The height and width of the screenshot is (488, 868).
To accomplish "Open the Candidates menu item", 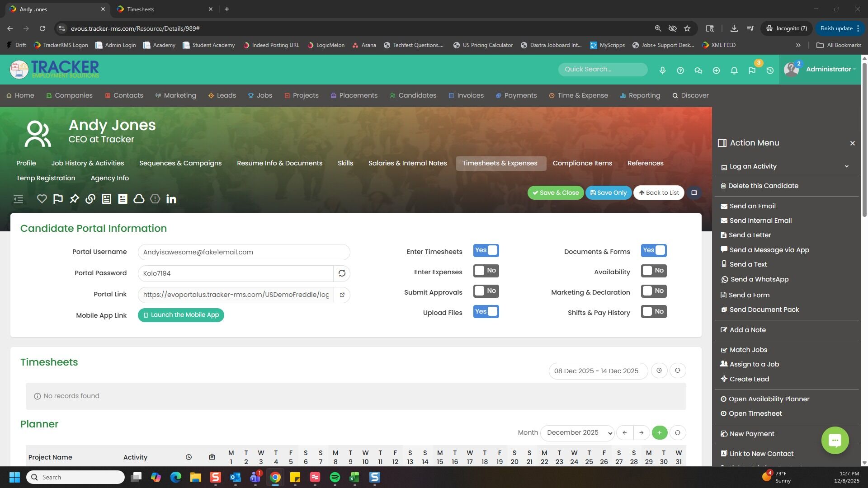I will tap(413, 95).
